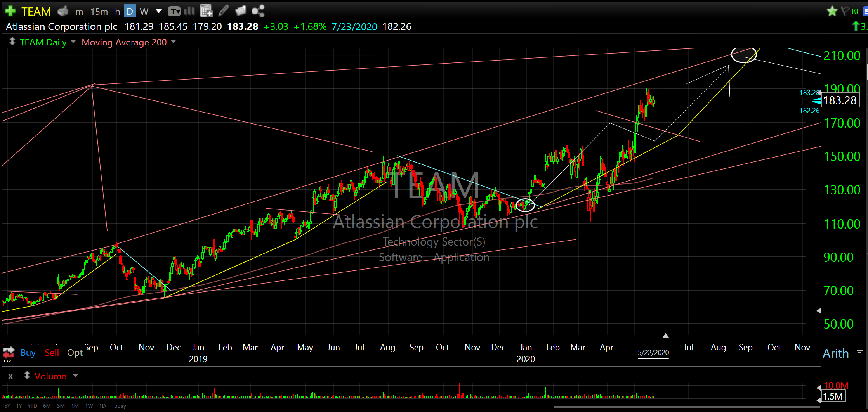Open the folders chart layouts icon
The width and height of the screenshot is (868, 412).
click(x=241, y=11)
